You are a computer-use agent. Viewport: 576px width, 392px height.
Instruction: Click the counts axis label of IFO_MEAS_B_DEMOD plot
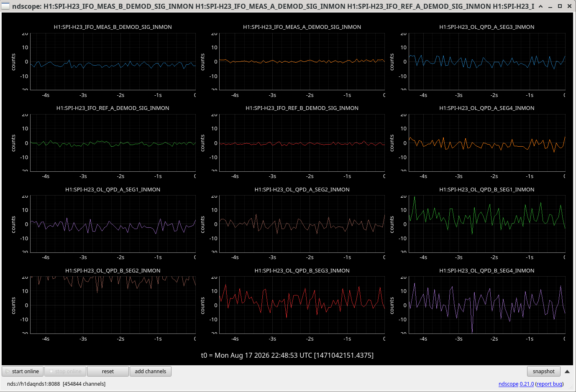coord(13,62)
